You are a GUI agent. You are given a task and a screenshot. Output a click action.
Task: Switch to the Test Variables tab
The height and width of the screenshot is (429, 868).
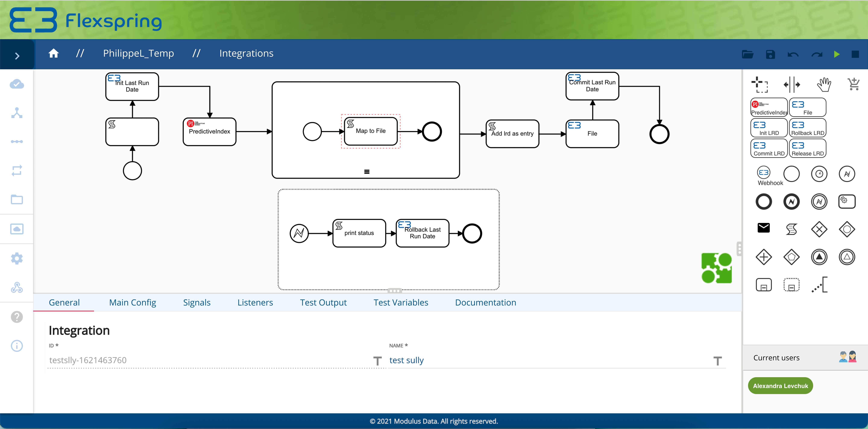(x=401, y=303)
